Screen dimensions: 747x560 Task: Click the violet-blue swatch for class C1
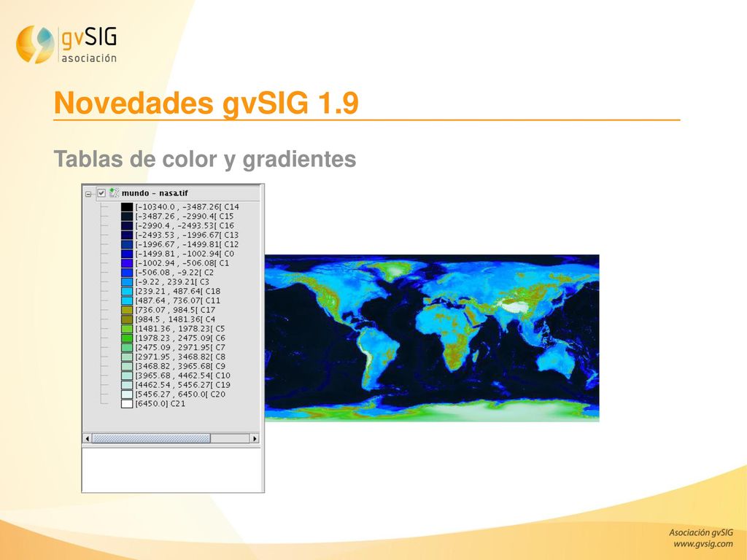(127, 263)
